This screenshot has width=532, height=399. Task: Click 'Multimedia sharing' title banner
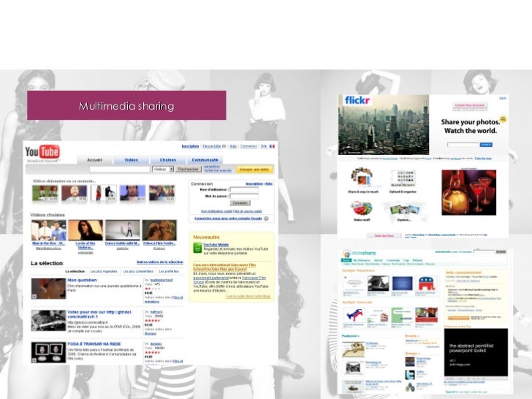126,105
